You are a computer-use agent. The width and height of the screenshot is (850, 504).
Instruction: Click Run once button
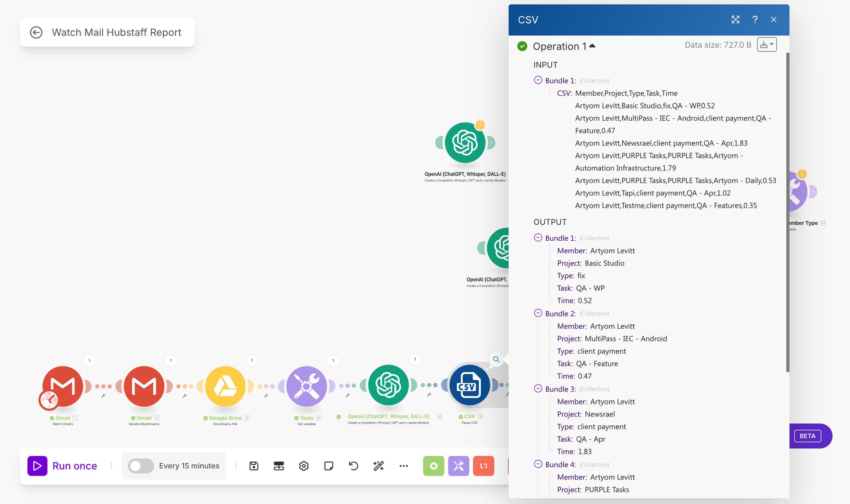[62, 466]
